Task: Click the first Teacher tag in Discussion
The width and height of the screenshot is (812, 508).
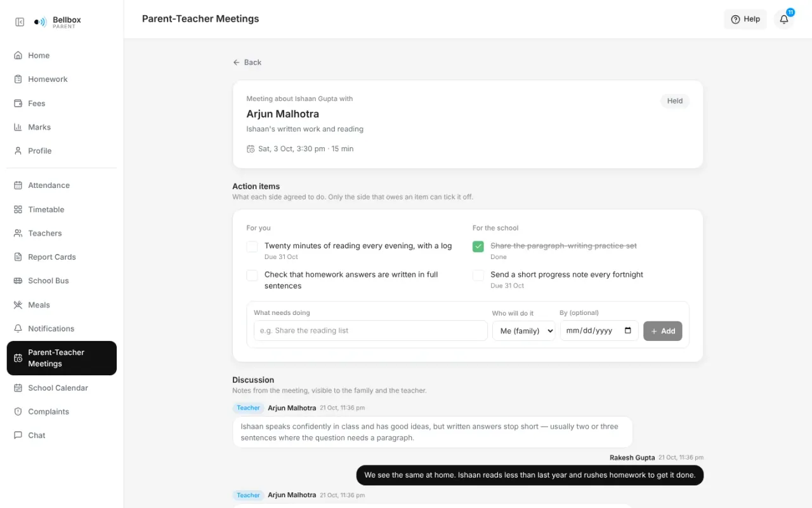Action: click(x=248, y=408)
